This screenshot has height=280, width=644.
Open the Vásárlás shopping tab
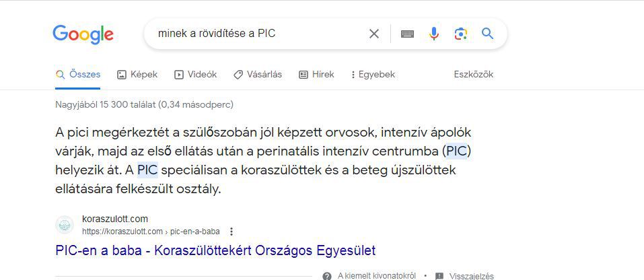(258, 75)
